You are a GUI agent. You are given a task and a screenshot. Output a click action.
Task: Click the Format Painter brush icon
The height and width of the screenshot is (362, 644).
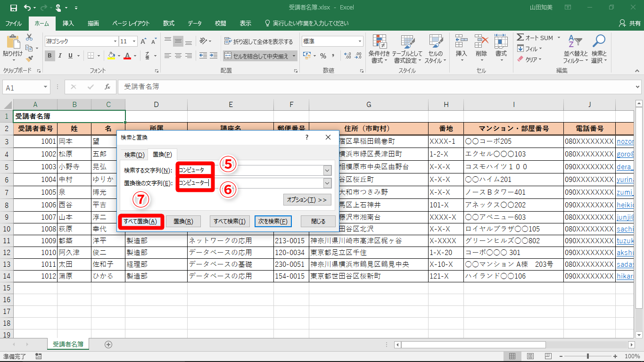(29, 59)
